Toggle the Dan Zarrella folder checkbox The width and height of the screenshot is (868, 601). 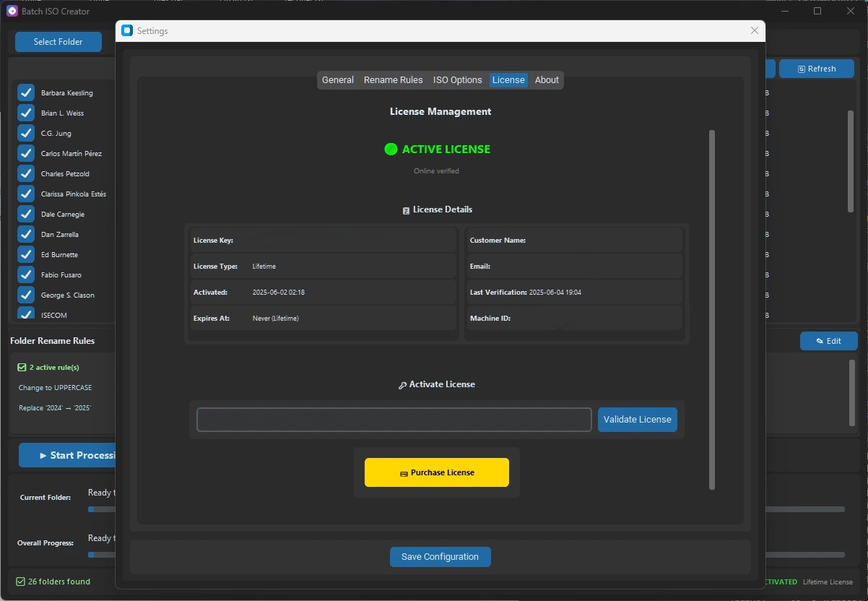pyautogui.click(x=26, y=234)
